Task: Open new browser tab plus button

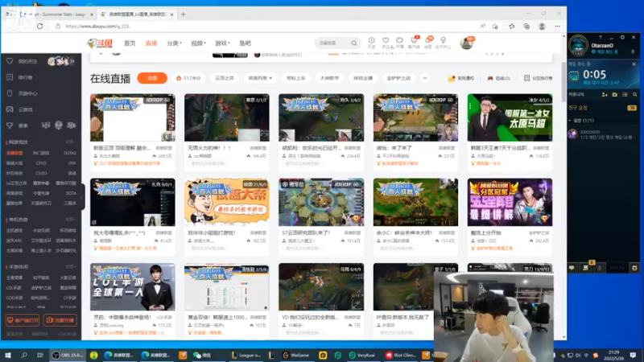Action: (184, 14)
